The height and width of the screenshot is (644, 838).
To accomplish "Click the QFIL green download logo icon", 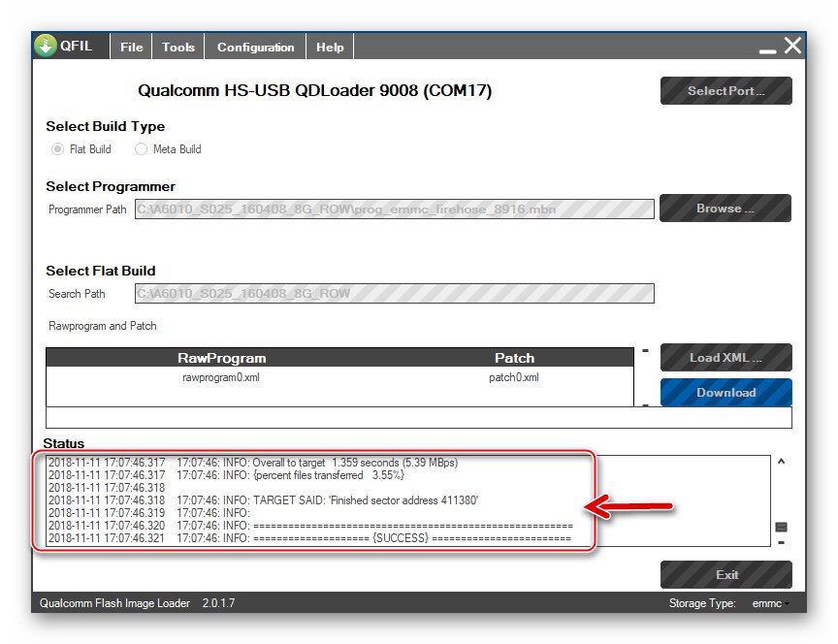I will 46,46.
